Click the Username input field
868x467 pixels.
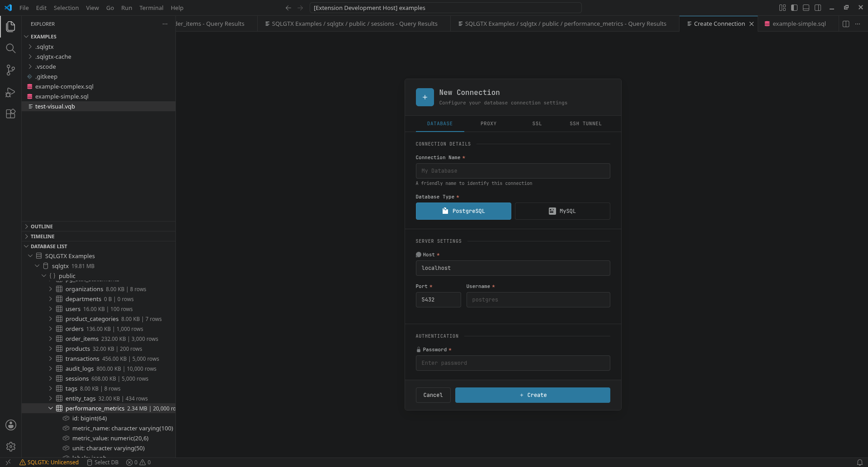click(x=538, y=300)
